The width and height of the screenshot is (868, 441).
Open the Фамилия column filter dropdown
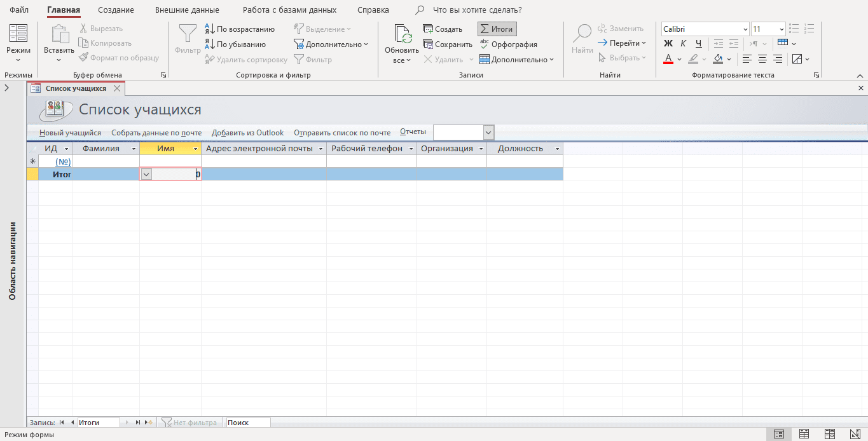pyautogui.click(x=134, y=149)
